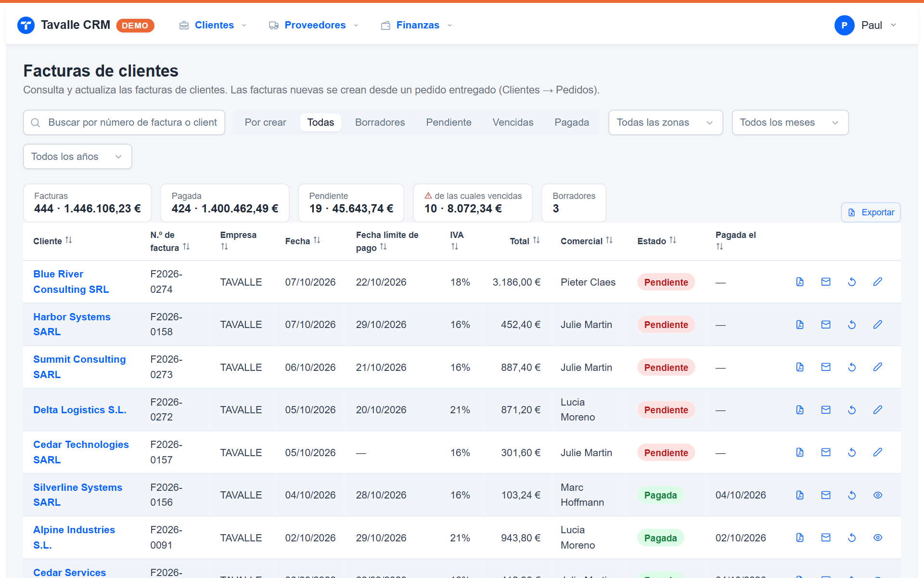Viewport: 924px width, 578px height.
Task: Open Delta Logistics S.L. client link
Action: pyautogui.click(x=80, y=410)
